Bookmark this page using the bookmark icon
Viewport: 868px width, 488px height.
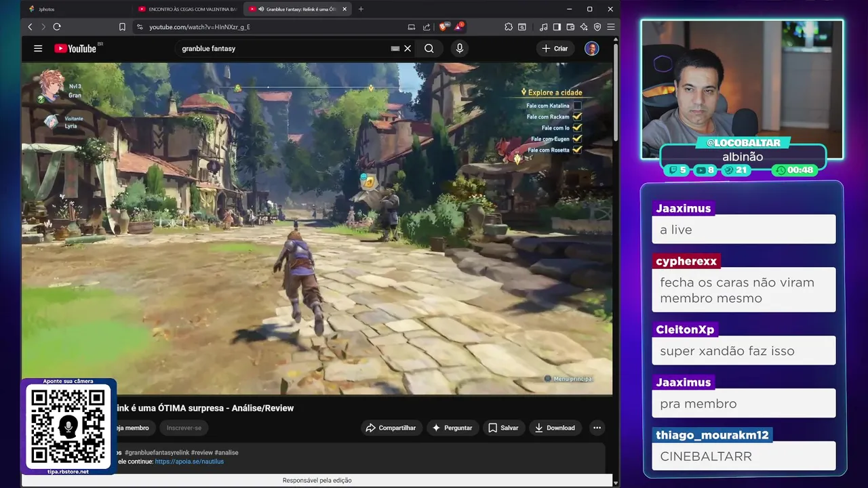122,26
